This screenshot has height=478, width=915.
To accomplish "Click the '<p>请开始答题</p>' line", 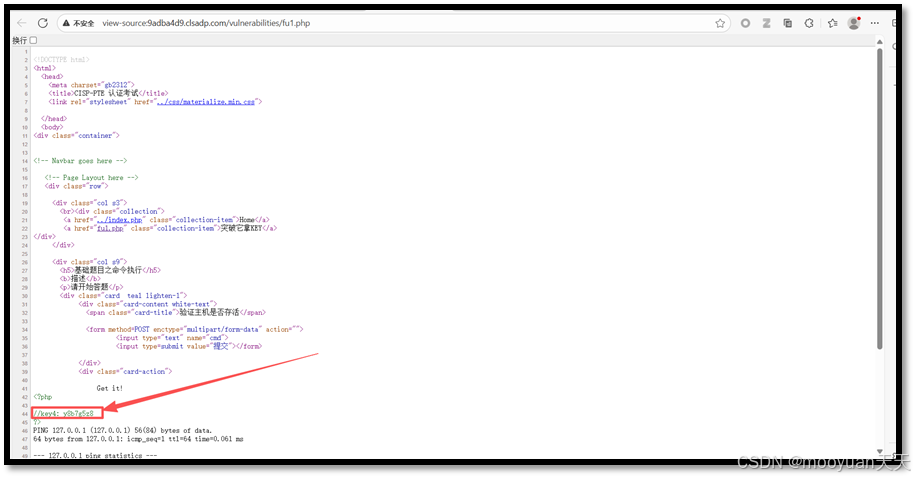I will [91, 287].
